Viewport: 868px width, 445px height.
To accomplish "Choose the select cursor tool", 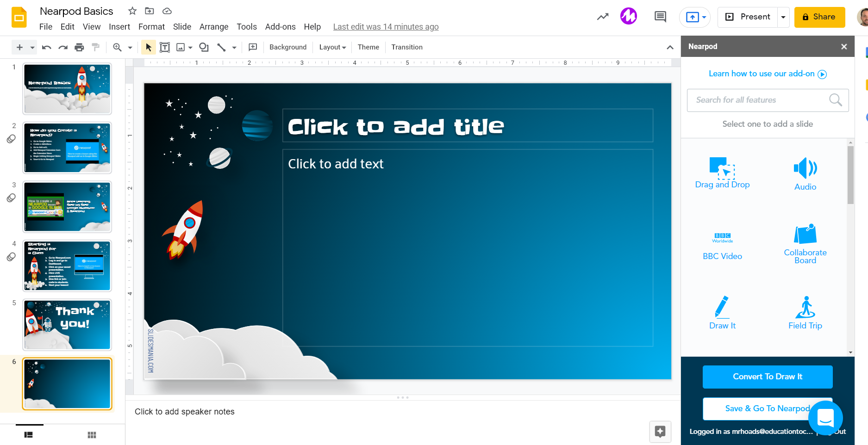I will [149, 47].
